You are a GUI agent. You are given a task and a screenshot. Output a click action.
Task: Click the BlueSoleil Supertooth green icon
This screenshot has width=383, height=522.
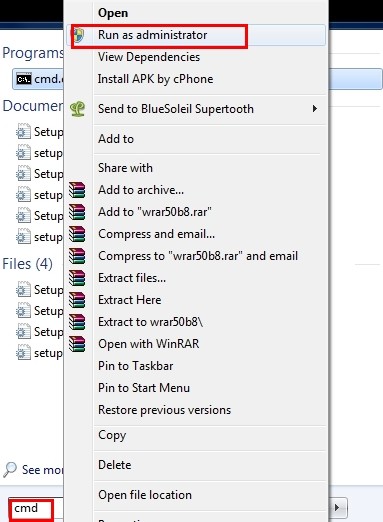77,109
